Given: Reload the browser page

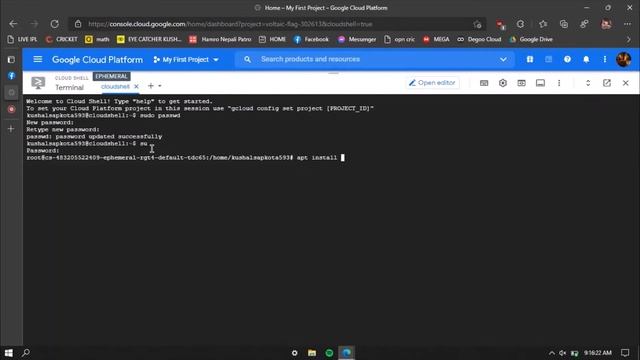Looking at the screenshot, I should [54, 24].
